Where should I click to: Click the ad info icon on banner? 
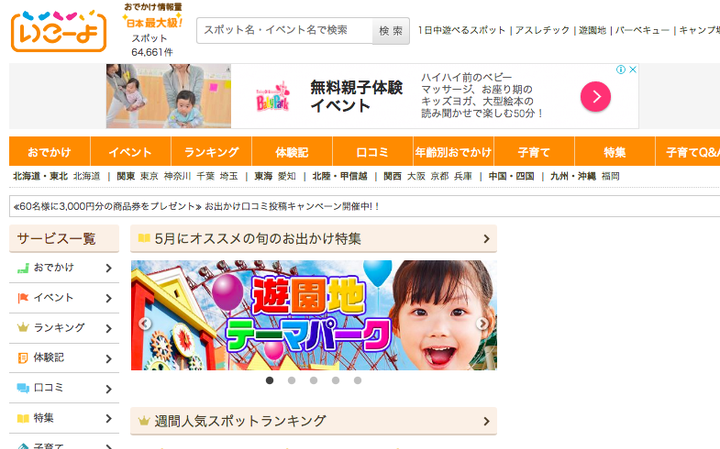(620, 69)
